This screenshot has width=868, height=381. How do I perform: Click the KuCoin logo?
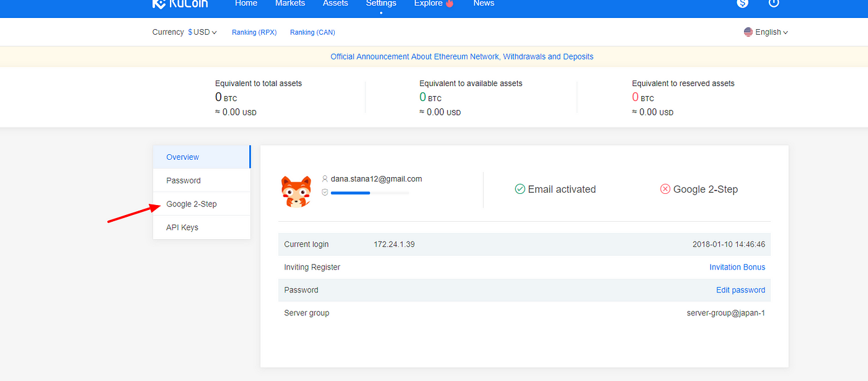[x=180, y=4]
